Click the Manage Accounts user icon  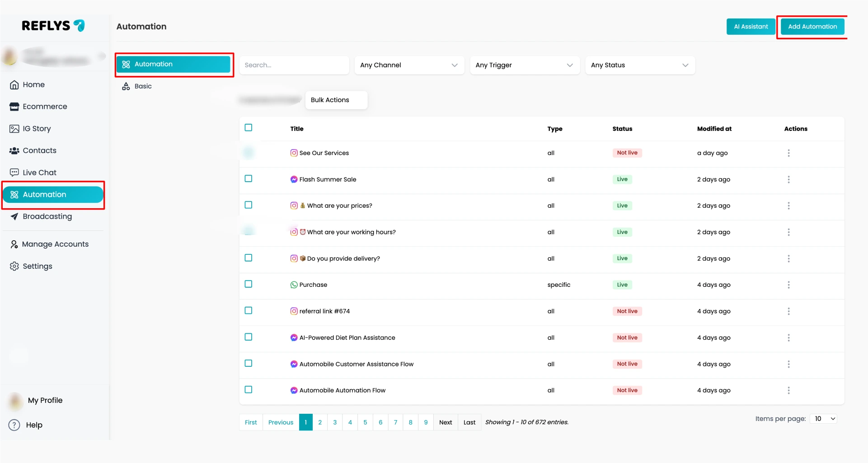(14, 244)
